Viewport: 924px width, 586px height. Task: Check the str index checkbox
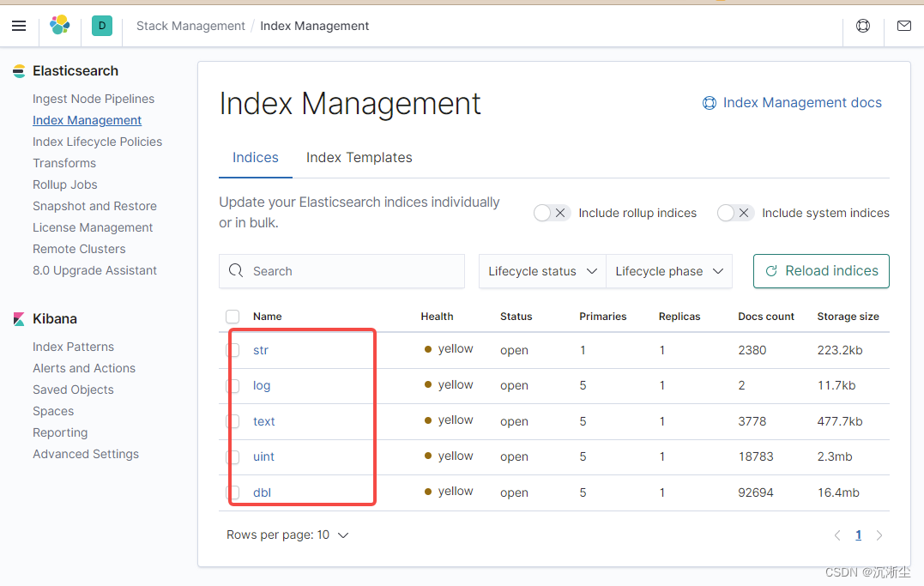(x=233, y=350)
